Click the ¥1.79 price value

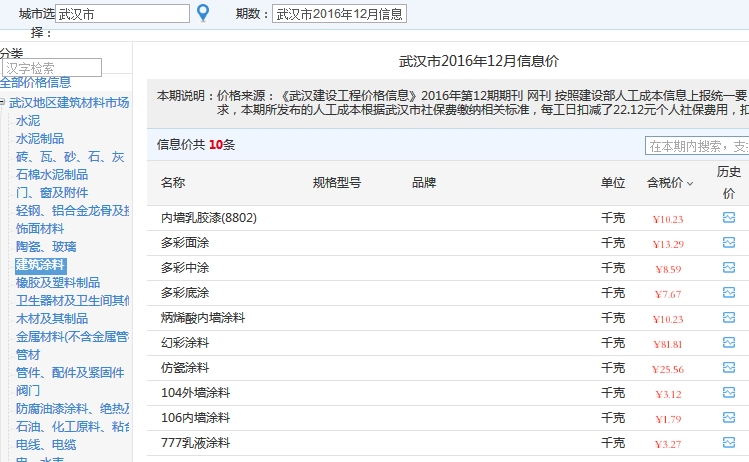[668, 419]
